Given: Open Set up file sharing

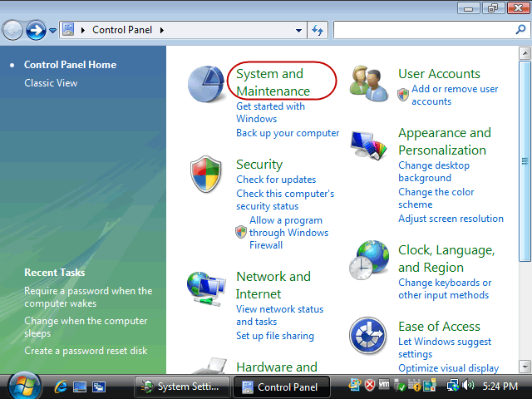Looking at the screenshot, I should coord(275,336).
